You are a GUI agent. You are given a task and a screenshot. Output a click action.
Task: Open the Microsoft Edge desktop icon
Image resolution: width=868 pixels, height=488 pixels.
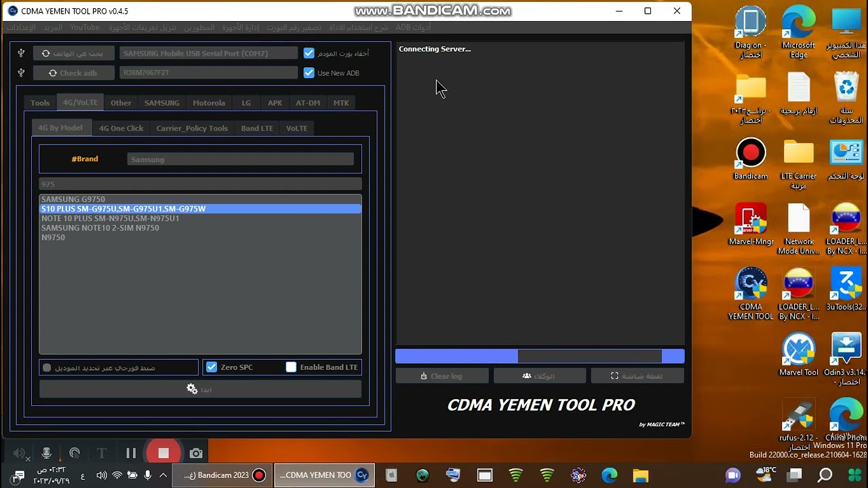[x=798, y=33]
